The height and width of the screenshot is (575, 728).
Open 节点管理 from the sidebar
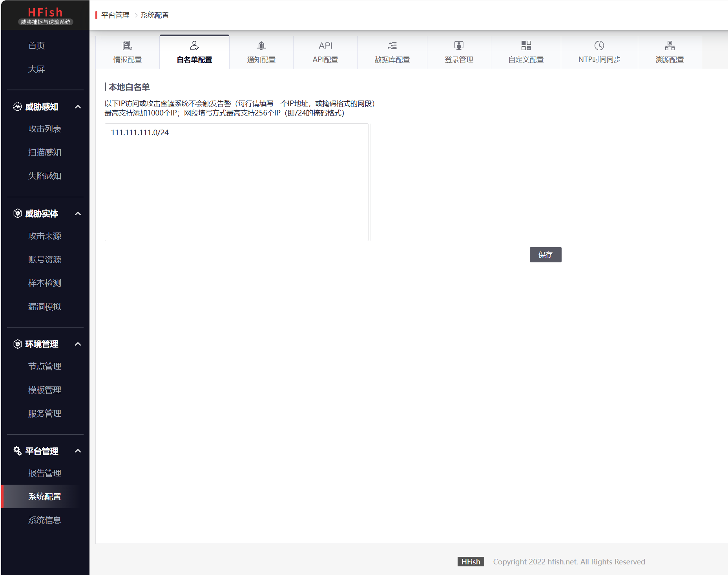point(45,366)
